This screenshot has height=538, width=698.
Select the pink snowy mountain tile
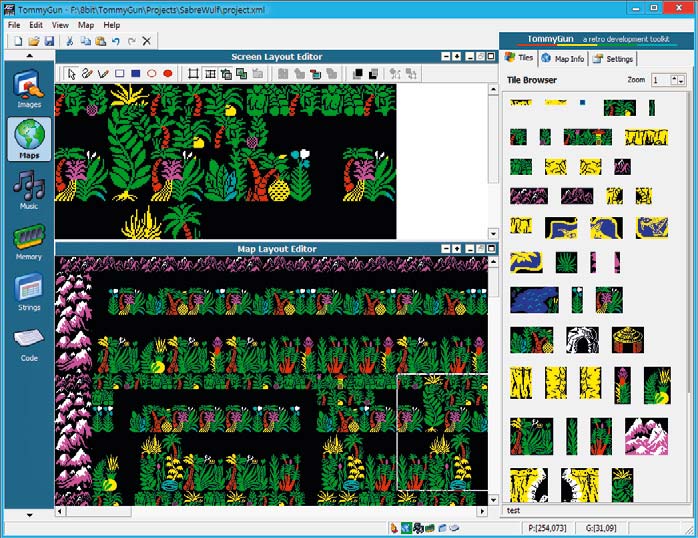(646, 436)
